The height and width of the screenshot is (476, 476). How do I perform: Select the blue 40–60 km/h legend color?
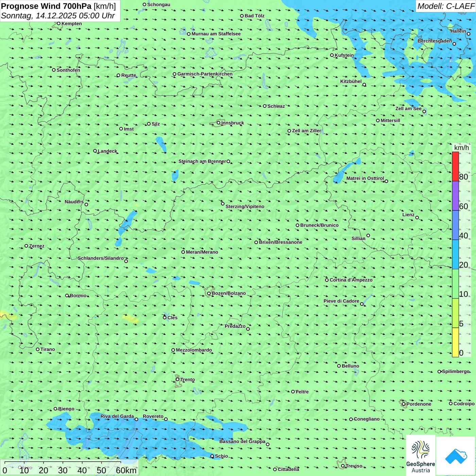pos(455,225)
